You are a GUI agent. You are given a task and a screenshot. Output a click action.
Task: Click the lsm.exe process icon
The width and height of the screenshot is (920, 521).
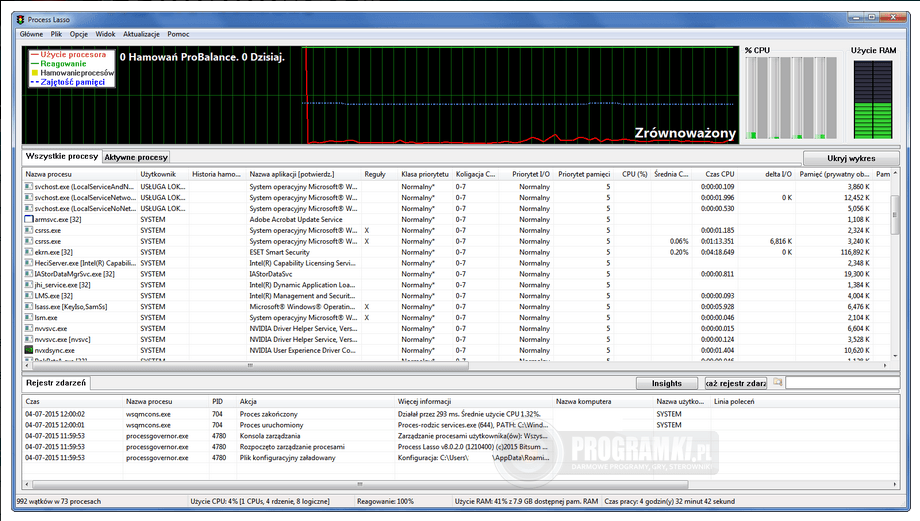click(28, 317)
